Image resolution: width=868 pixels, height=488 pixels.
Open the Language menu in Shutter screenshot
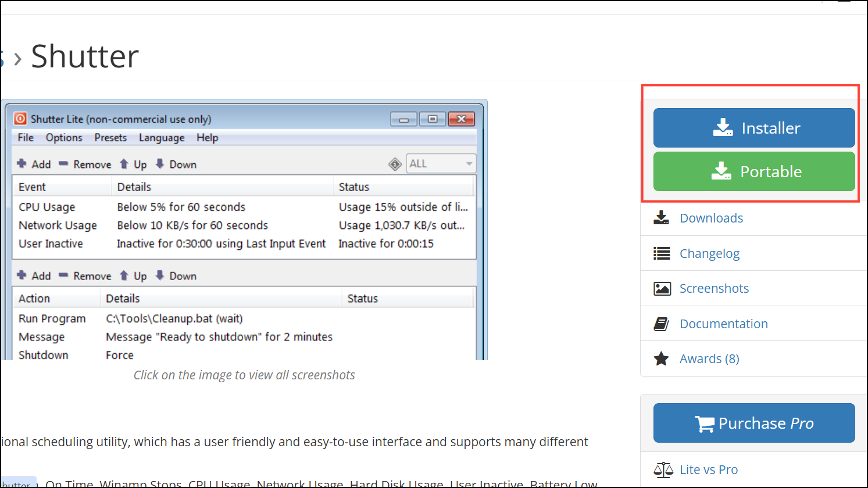[x=162, y=138]
